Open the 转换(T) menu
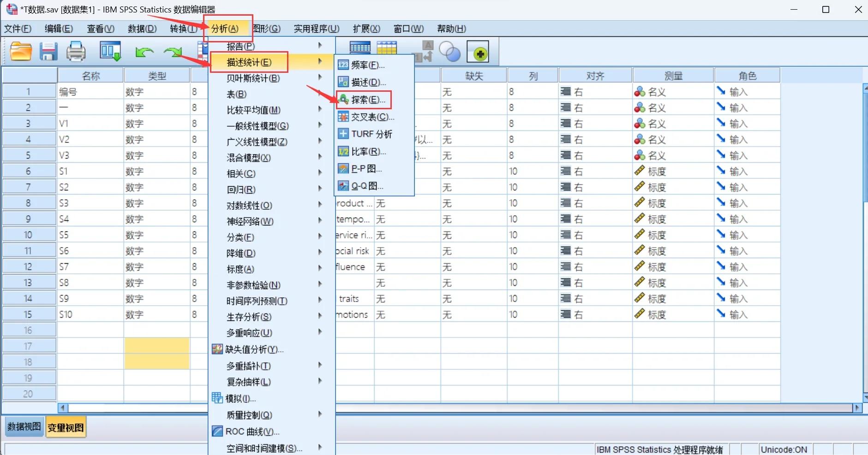Screen dimensions: 868x455 pos(184,29)
